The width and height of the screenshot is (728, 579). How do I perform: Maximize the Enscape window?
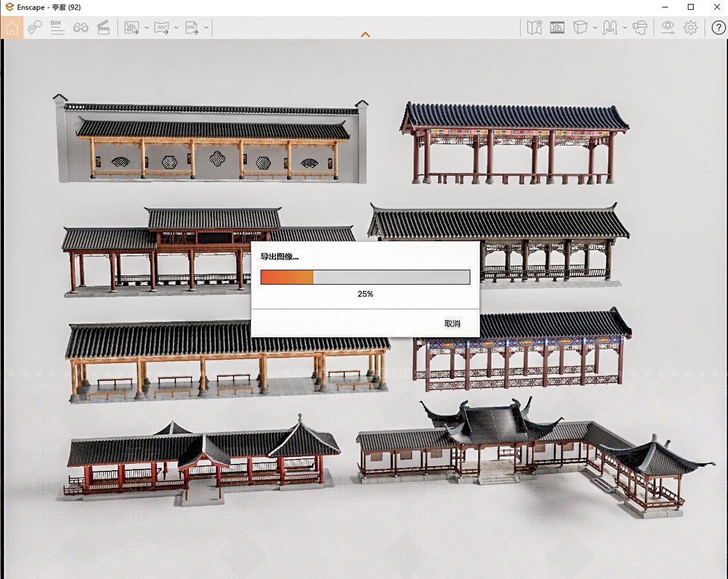pos(691,7)
